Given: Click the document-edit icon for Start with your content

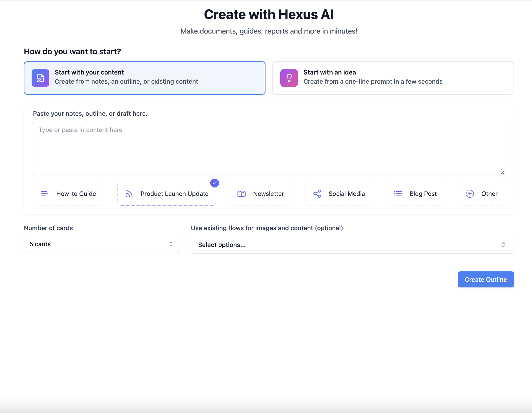Looking at the screenshot, I should [40, 78].
